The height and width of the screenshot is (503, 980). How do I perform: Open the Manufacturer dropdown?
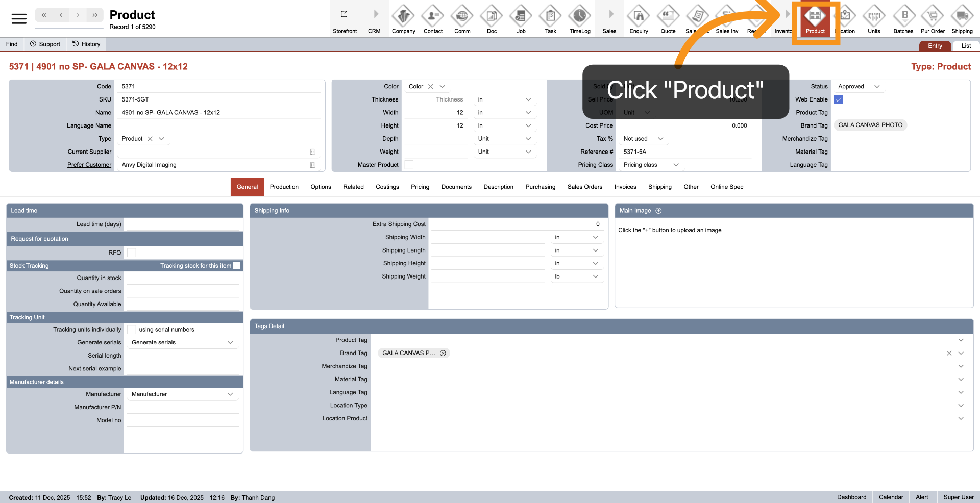pos(230,394)
